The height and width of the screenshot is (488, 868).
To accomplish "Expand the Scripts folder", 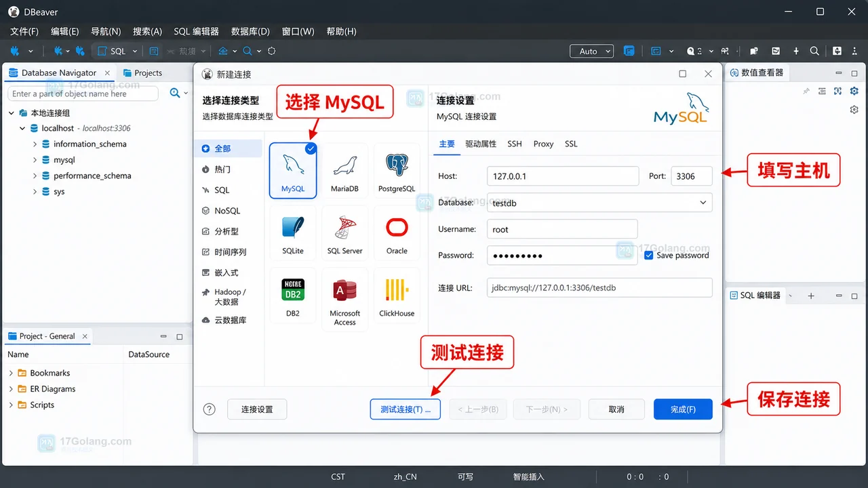I will coord(11,405).
